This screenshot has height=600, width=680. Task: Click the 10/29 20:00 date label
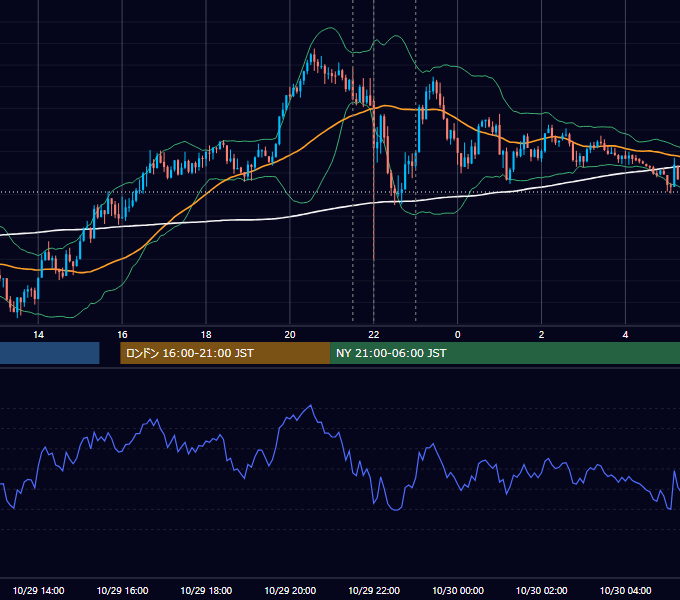pos(290,590)
